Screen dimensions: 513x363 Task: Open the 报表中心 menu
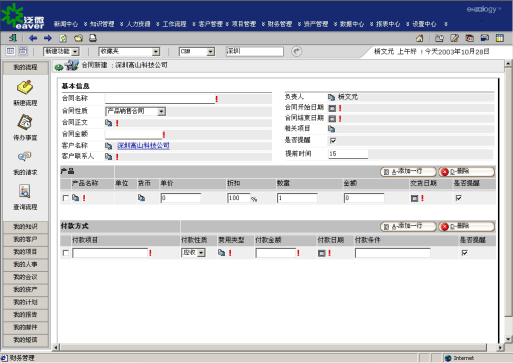pyautogui.click(x=388, y=24)
